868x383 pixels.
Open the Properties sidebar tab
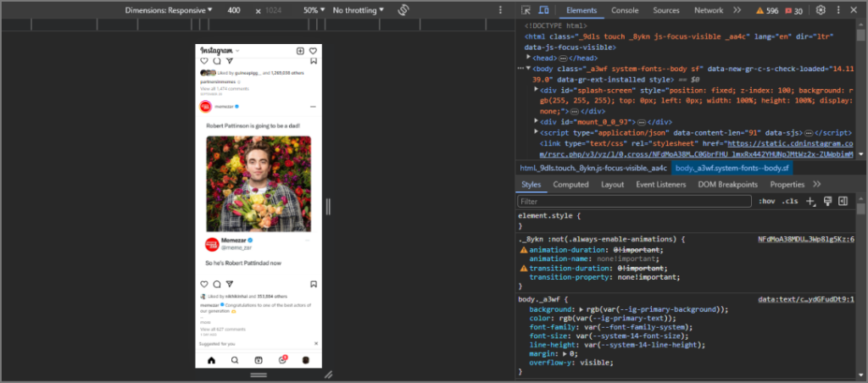click(787, 185)
